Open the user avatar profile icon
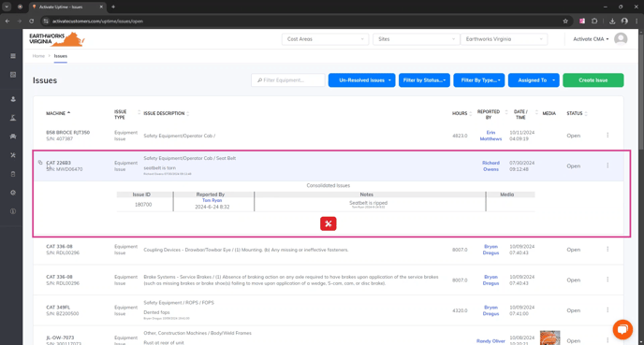Image resolution: width=644 pixels, height=345 pixels. pyautogui.click(x=621, y=39)
